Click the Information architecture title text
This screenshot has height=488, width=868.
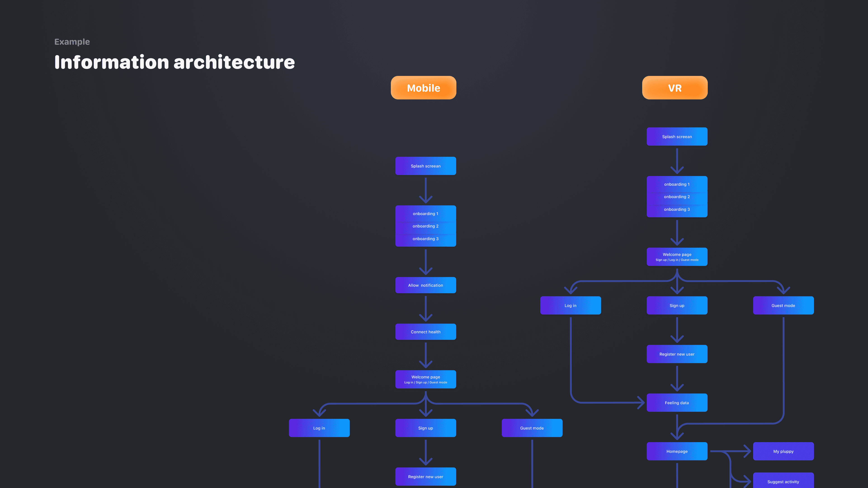click(175, 62)
